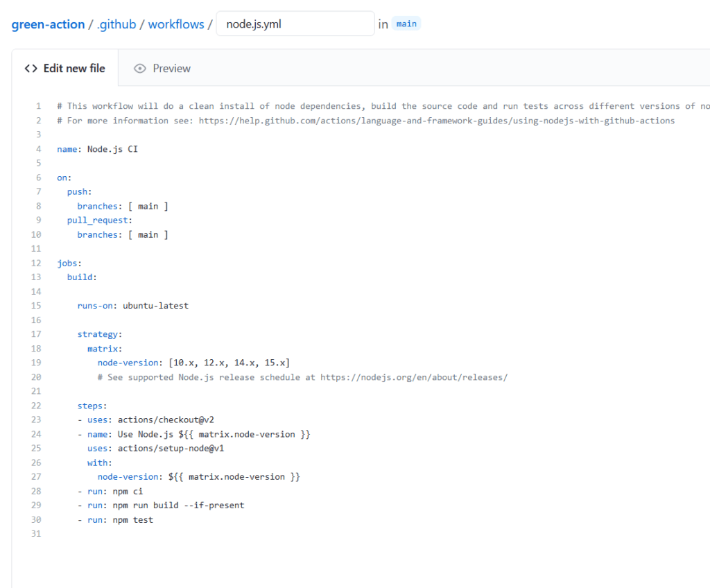710x588 pixels.
Task: Click the code brackets icon on Edit tab
Action: click(x=31, y=69)
